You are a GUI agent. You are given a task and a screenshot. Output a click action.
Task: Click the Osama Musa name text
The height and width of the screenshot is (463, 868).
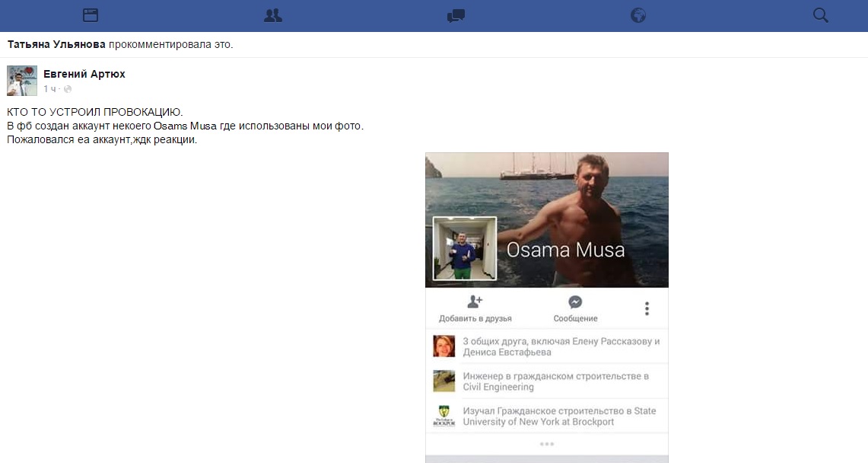click(565, 250)
